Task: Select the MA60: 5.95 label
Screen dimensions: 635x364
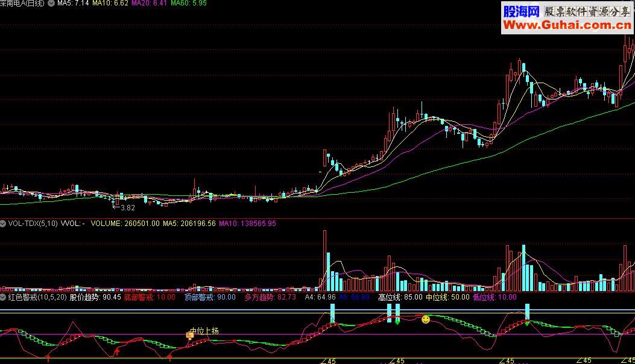Action: 189,3
